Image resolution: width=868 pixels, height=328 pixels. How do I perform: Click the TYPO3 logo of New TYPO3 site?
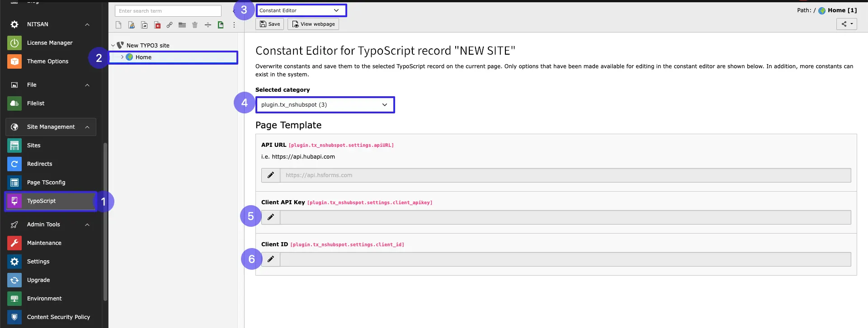click(120, 45)
